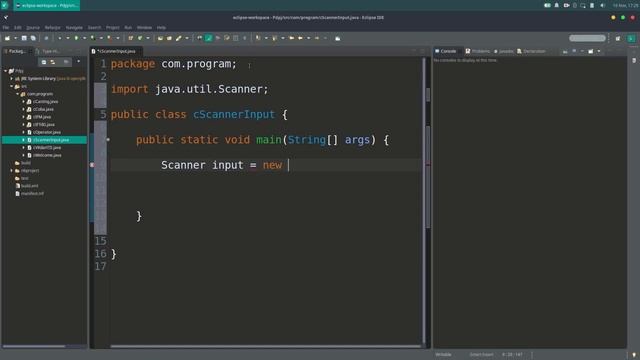640x360 pixels.
Task: Open the Project menu
Action: [x=113, y=28]
